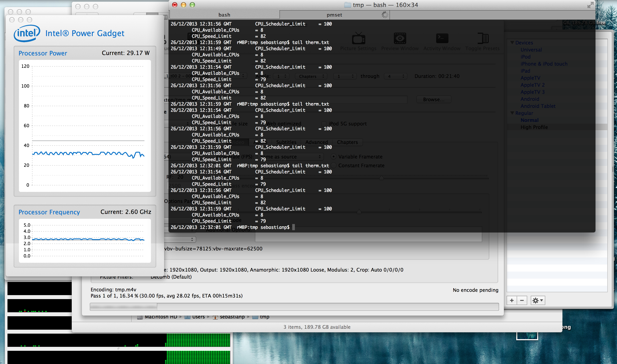
Task: Click the Processor Frequency graph
Action: click(85, 241)
